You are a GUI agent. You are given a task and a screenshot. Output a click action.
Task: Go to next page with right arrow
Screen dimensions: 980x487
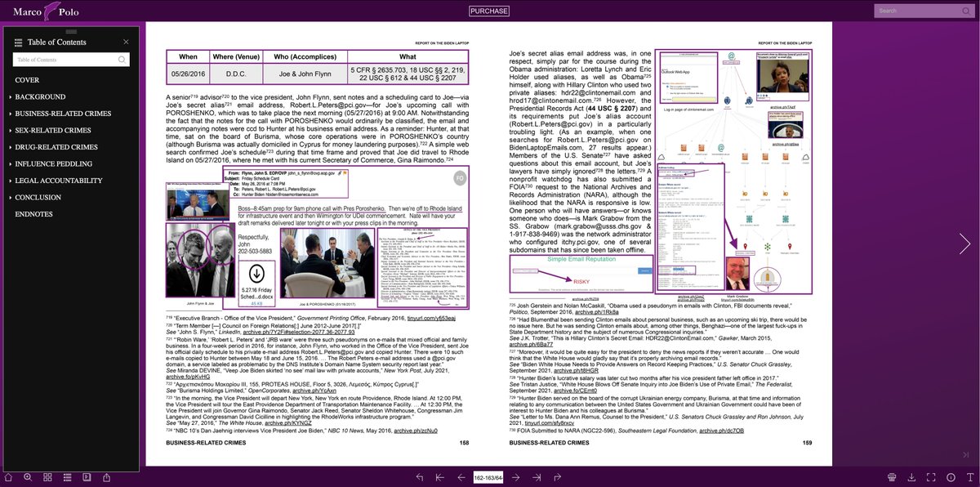pos(964,243)
